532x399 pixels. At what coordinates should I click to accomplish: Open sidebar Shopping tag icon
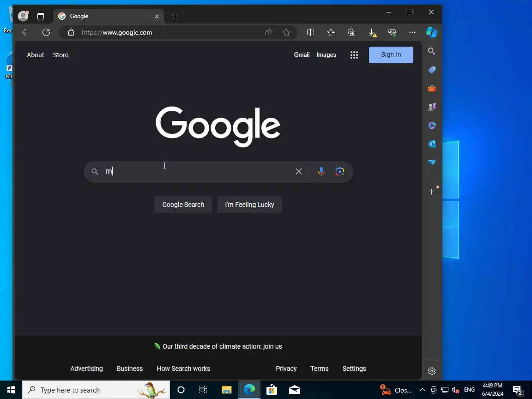pos(432,70)
